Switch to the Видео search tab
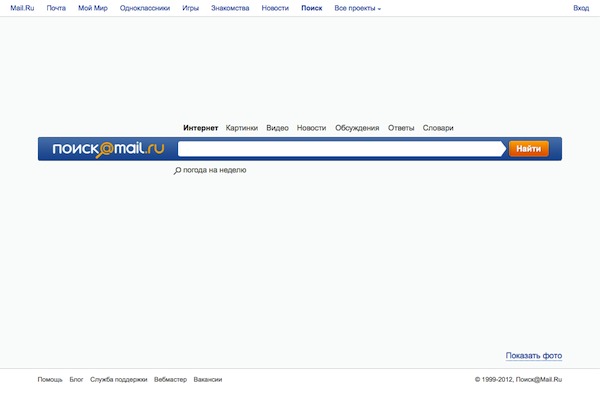The width and height of the screenshot is (600, 412). point(277,128)
